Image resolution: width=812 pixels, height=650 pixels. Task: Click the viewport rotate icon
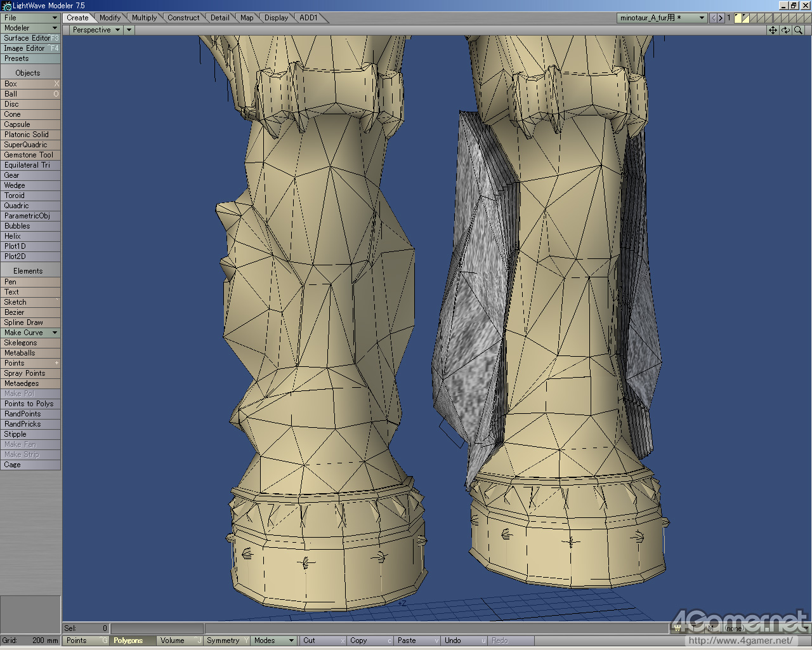(x=785, y=30)
